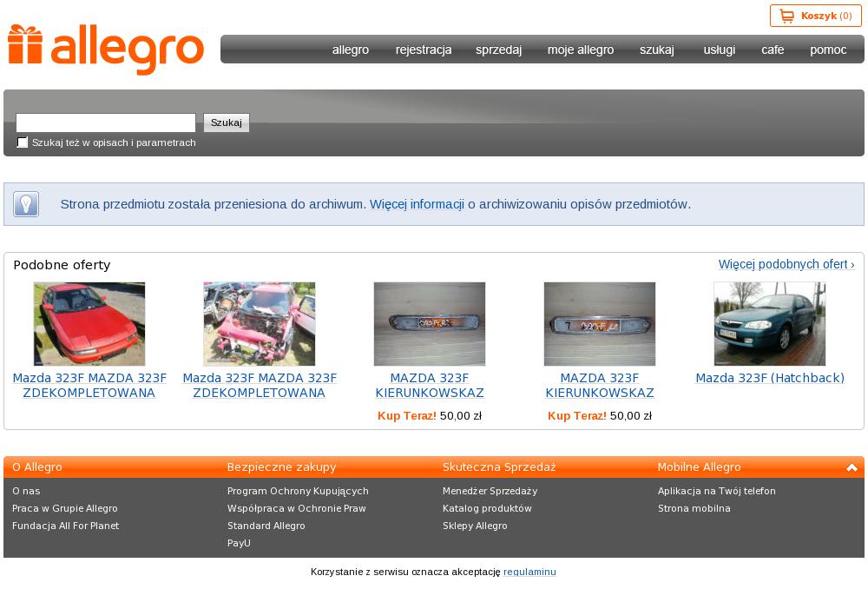
Task: Open the sprzedaj menu item
Action: [499, 50]
